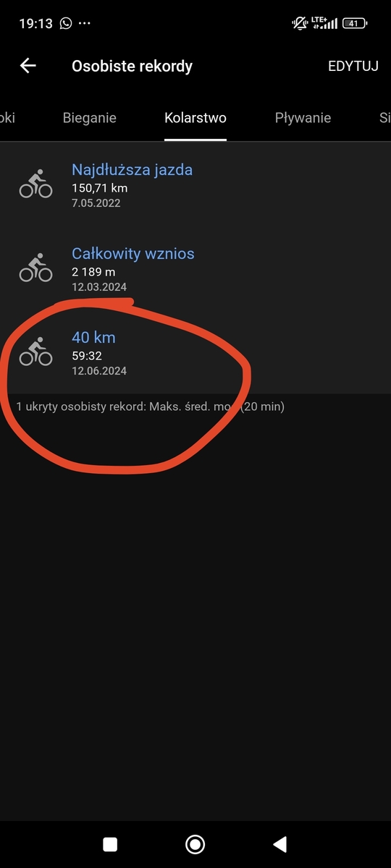Open the 40 km record
The height and width of the screenshot is (868, 391).
coord(195,352)
